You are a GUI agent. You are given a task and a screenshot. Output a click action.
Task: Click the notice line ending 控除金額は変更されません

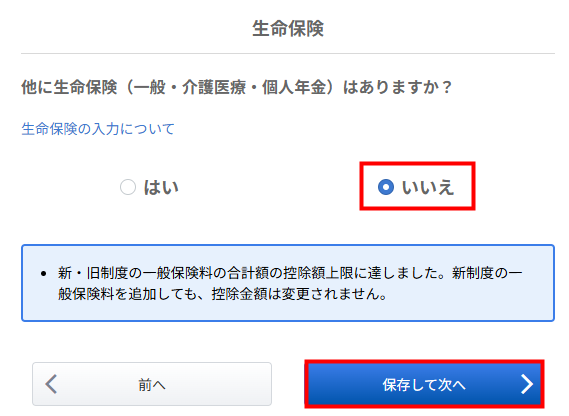click(x=223, y=294)
